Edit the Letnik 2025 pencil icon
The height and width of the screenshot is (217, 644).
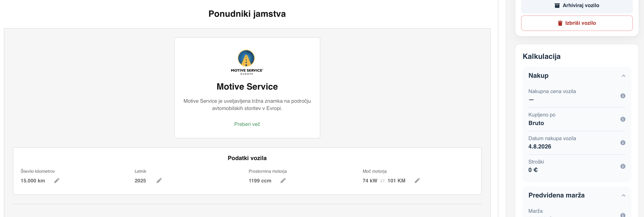(x=159, y=180)
